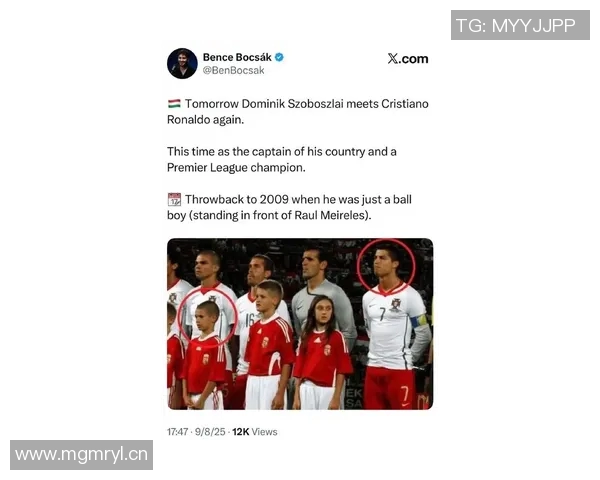Image resolution: width=600 pixels, height=480 pixels.
Task: Click the text 'Tomorrow Dominik Szoboszlai meets Cristiano'
Action: (307, 104)
